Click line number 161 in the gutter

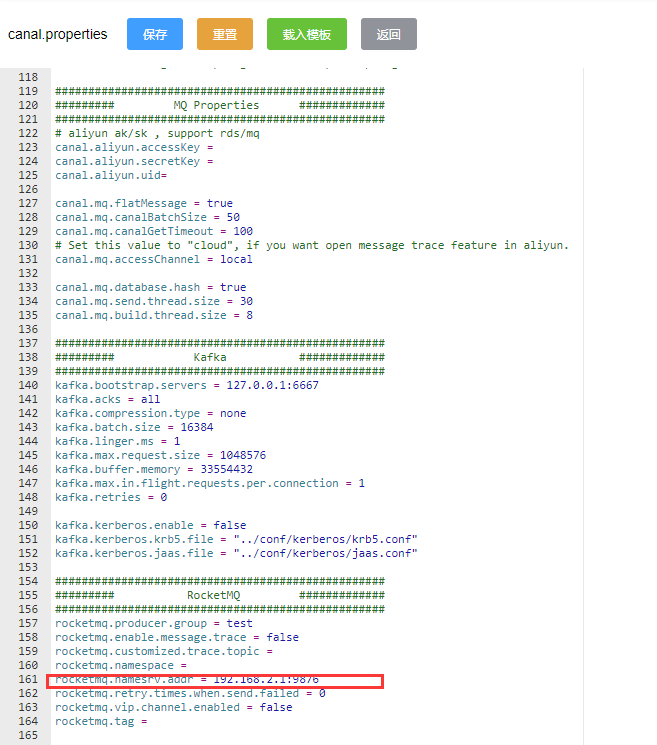coord(28,679)
